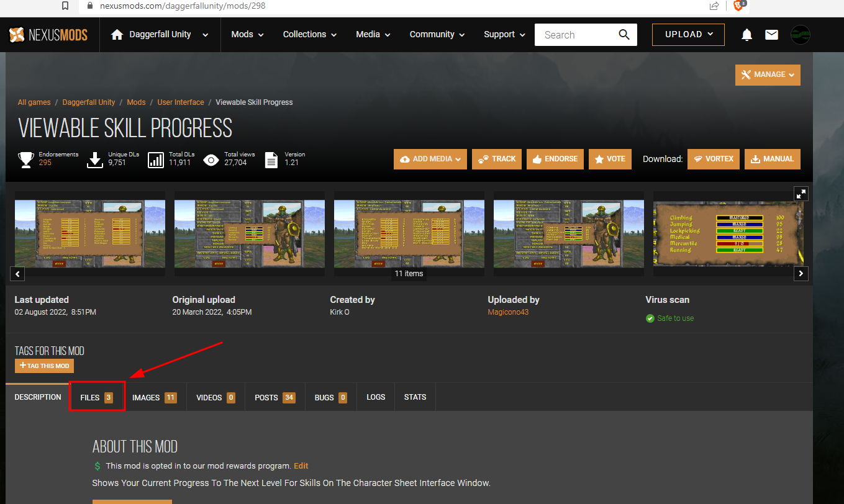Click the Tag This Mod button
Image resolution: width=844 pixels, height=504 pixels.
[x=44, y=366]
